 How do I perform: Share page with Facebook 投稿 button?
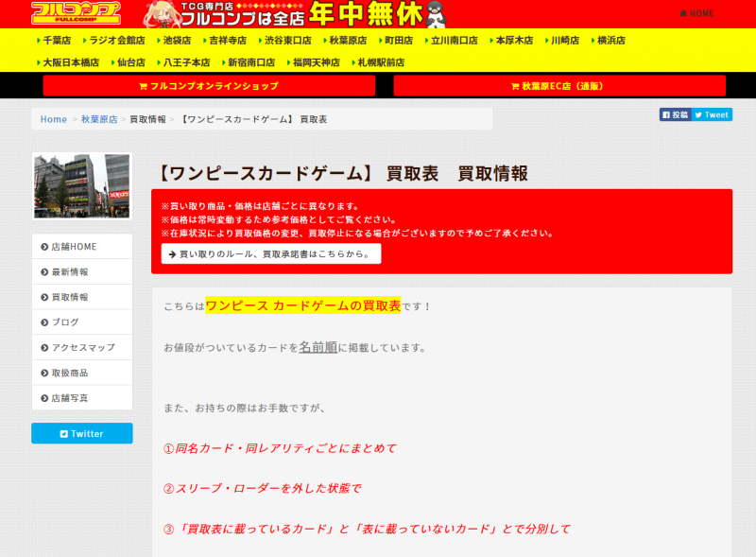(x=675, y=114)
